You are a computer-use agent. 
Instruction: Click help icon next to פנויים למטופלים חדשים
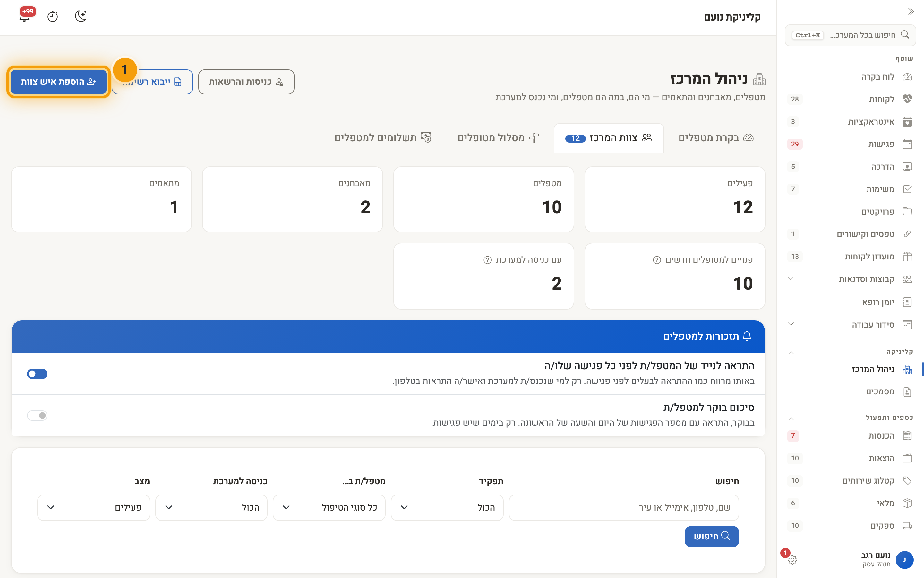[x=657, y=260]
